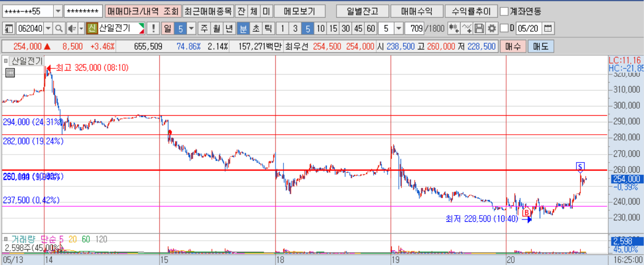
Task: Open 수익률추이 button
Action: tap(471, 11)
